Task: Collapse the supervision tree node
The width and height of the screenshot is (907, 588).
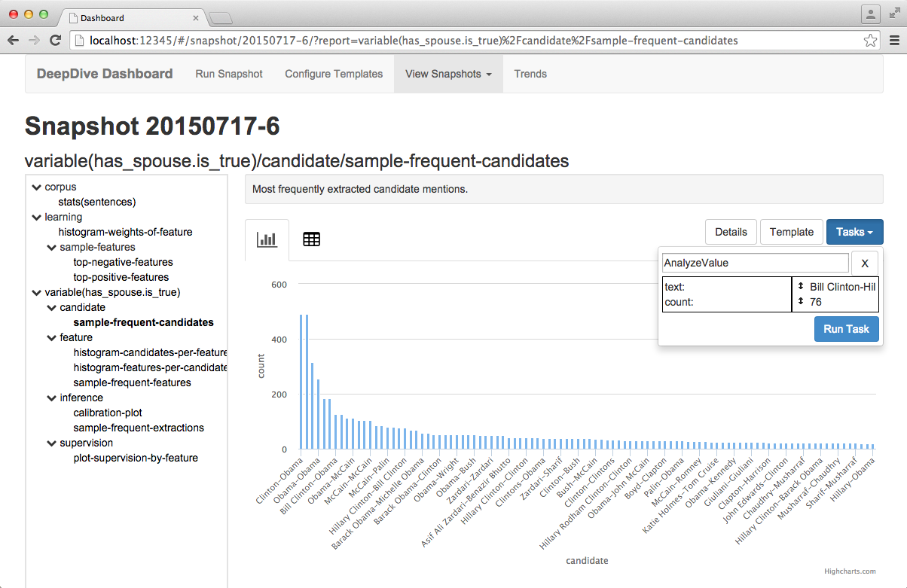Action: pos(51,443)
